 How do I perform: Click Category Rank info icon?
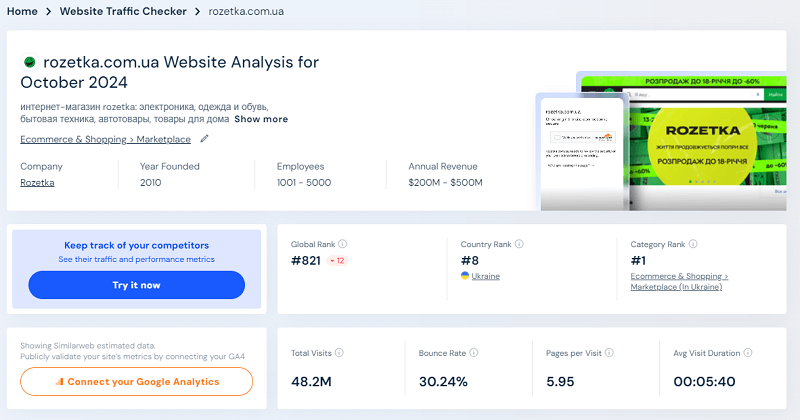693,244
